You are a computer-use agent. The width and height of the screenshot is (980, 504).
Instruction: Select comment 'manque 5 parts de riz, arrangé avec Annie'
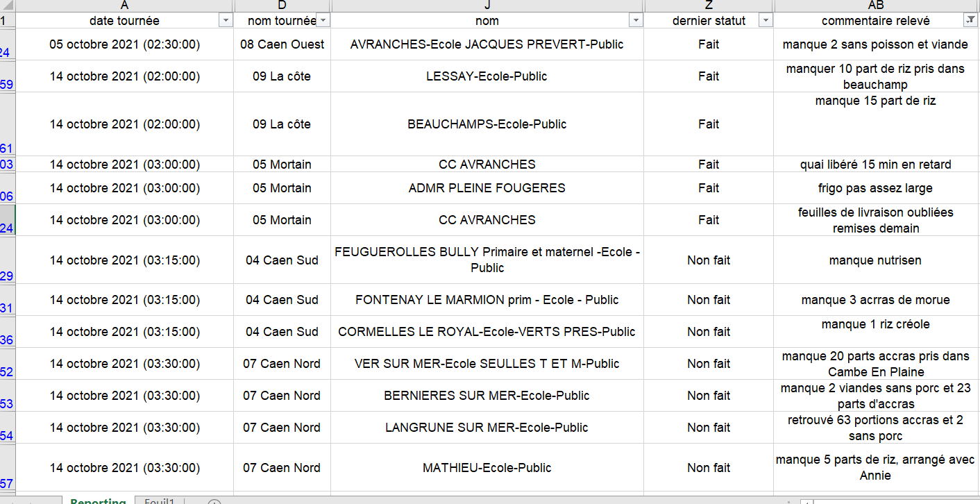(876, 468)
